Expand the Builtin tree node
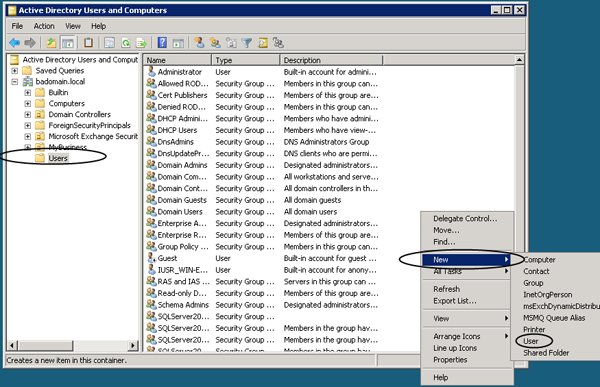This screenshot has width=600, height=387. (28, 93)
